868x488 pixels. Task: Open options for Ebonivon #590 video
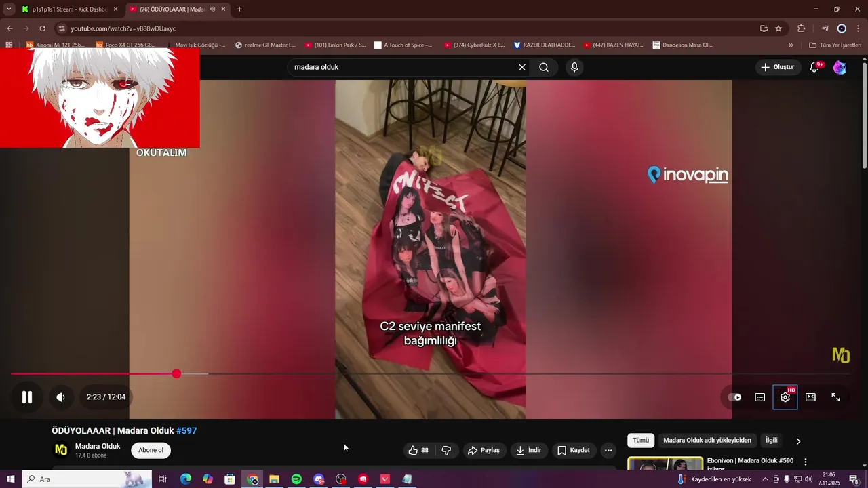[806, 462]
